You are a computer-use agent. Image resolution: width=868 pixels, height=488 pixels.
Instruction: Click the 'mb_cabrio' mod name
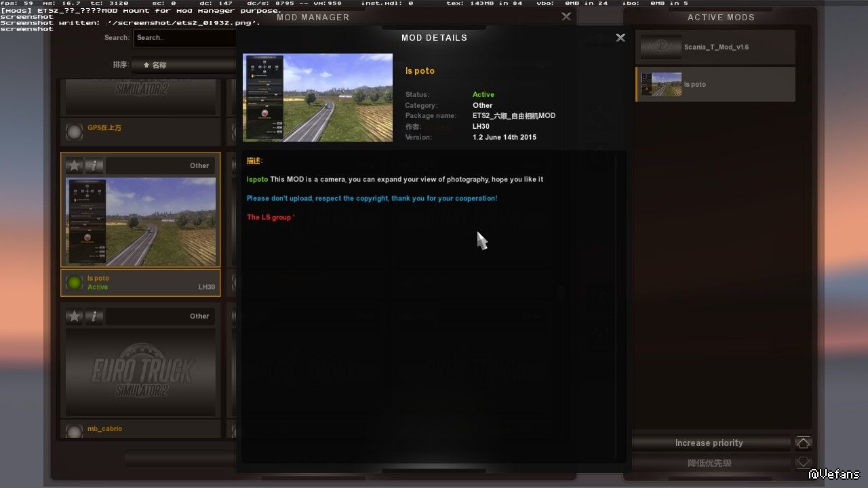pos(105,429)
